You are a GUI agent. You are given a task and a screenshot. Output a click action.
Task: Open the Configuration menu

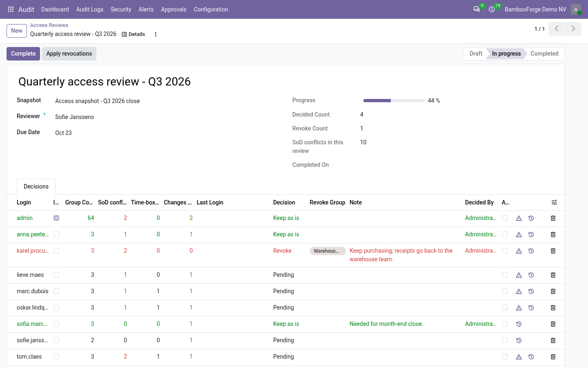[211, 9]
